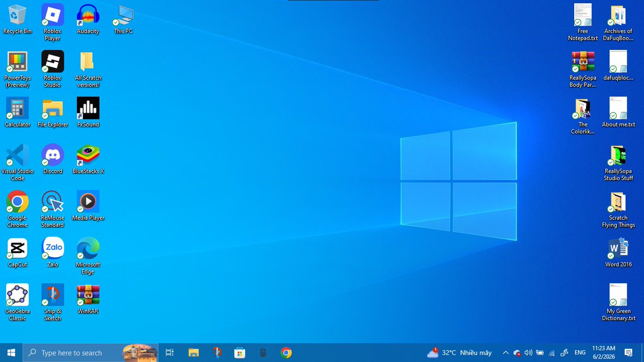Launch Google Chrome from the taskbar
644x362 pixels.
click(x=286, y=352)
